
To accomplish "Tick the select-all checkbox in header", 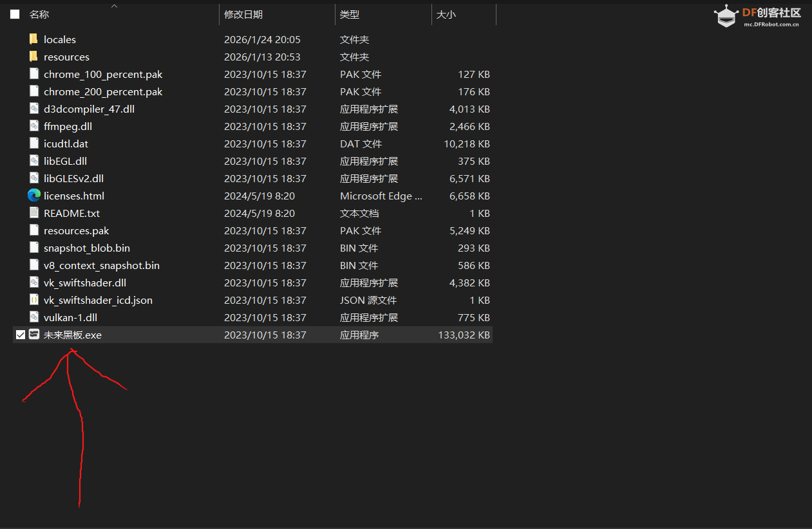I will tap(15, 14).
